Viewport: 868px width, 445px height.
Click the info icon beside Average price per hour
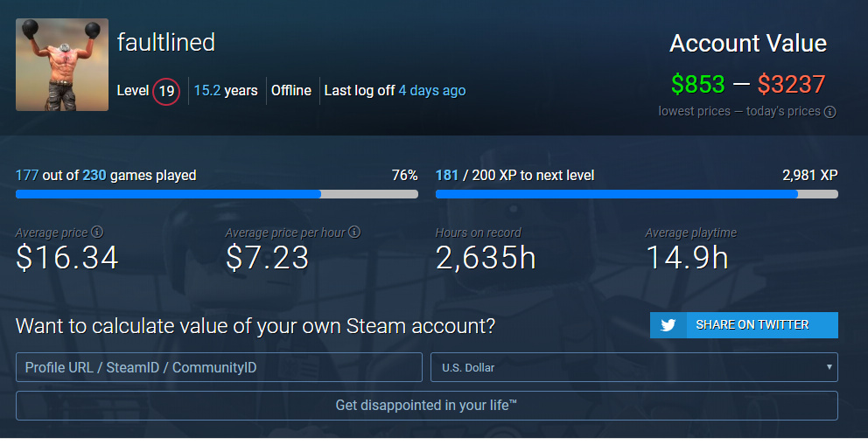click(x=355, y=233)
